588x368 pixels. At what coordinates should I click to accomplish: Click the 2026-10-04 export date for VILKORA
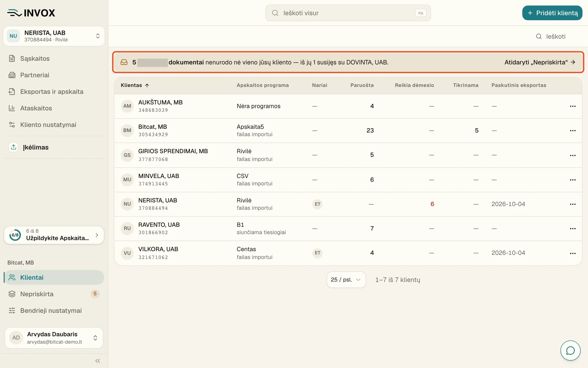point(508,253)
